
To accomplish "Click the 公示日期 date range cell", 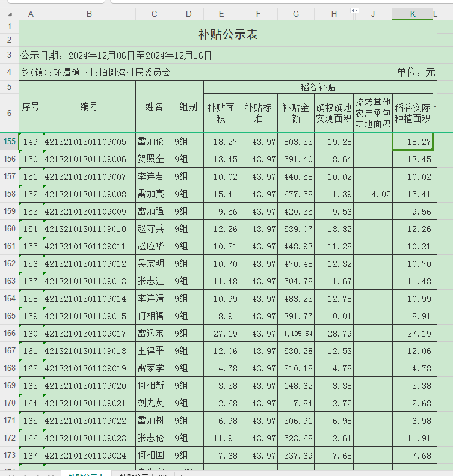I will pos(116,55).
